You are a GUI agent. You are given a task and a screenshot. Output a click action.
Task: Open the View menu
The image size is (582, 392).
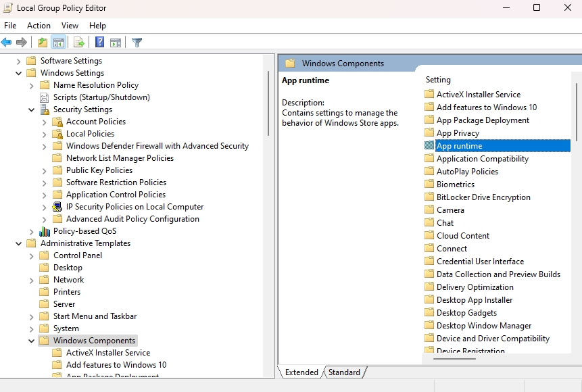coord(70,25)
